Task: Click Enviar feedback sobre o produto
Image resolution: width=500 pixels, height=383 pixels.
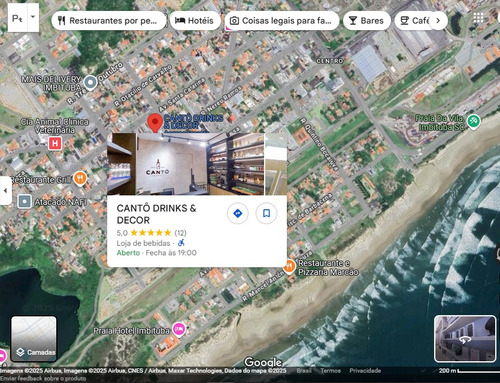Action: pyautogui.click(x=43, y=378)
